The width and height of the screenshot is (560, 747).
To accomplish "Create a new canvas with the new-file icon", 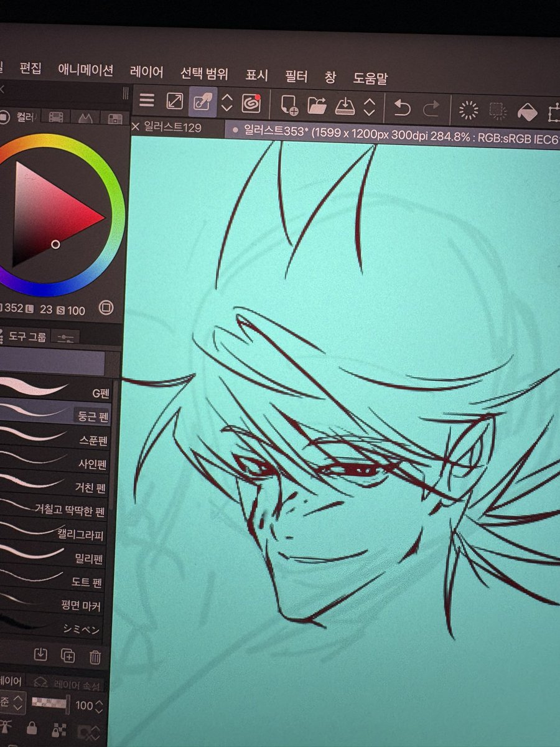I will point(289,105).
